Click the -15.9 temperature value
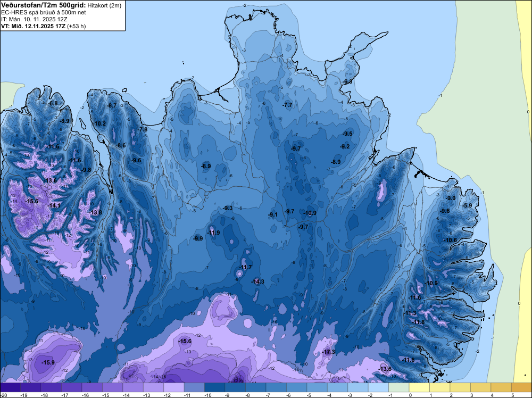Viewport: 532px width, 398px height. (x=48, y=362)
